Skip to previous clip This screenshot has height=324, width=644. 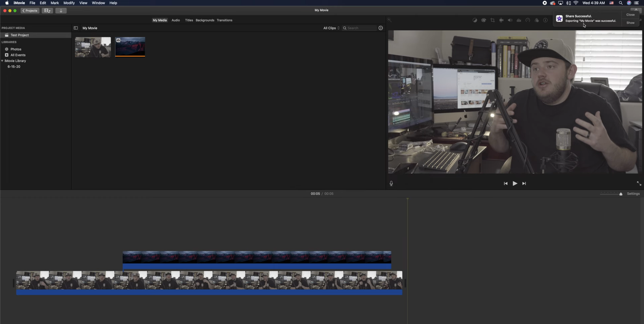pyautogui.click(x=505, y=183)
